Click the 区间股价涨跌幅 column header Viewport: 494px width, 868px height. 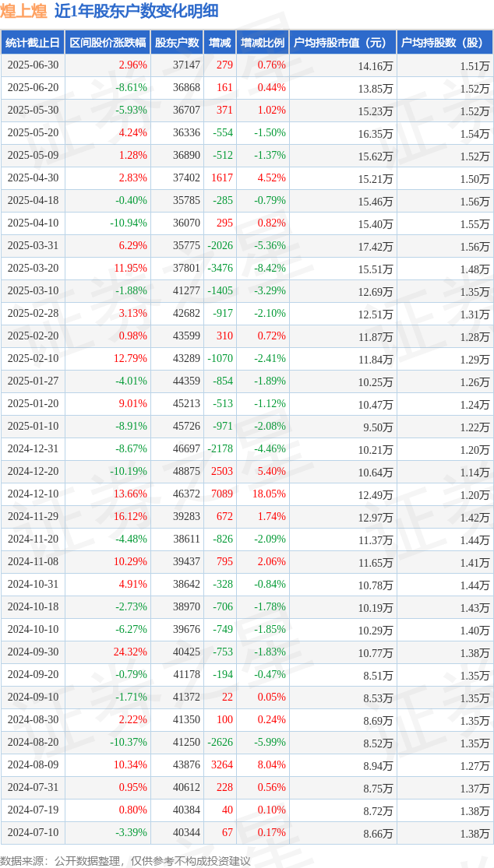[x=108, y=42]
